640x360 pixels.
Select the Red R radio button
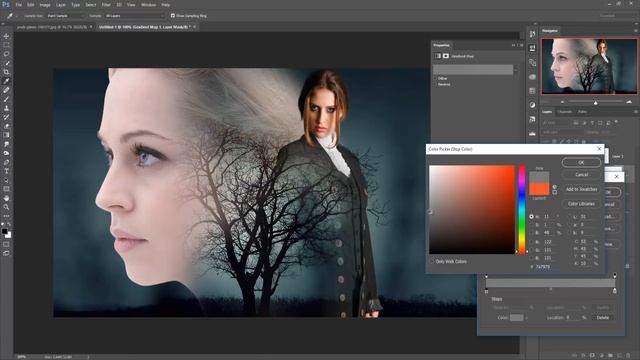coord(531,242)
